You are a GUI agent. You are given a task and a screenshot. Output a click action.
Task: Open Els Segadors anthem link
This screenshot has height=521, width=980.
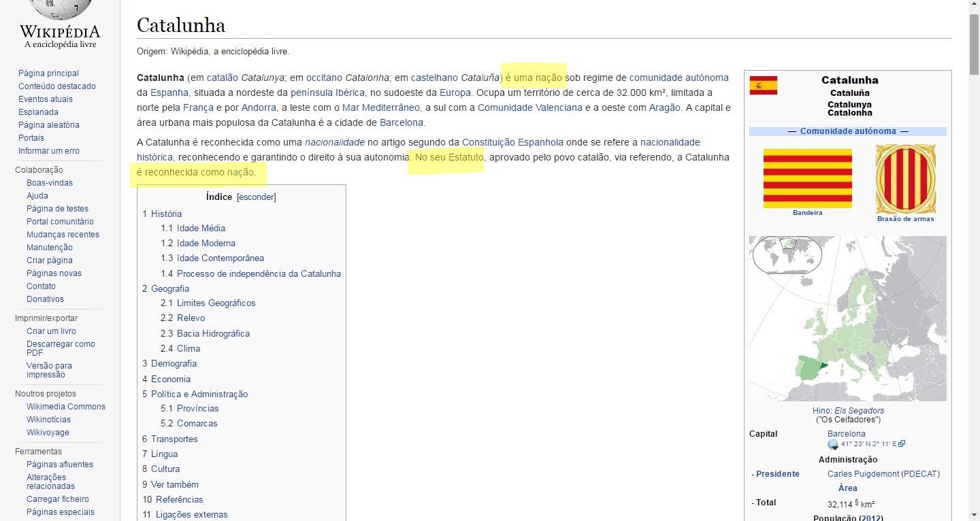(x=860, y=411)
